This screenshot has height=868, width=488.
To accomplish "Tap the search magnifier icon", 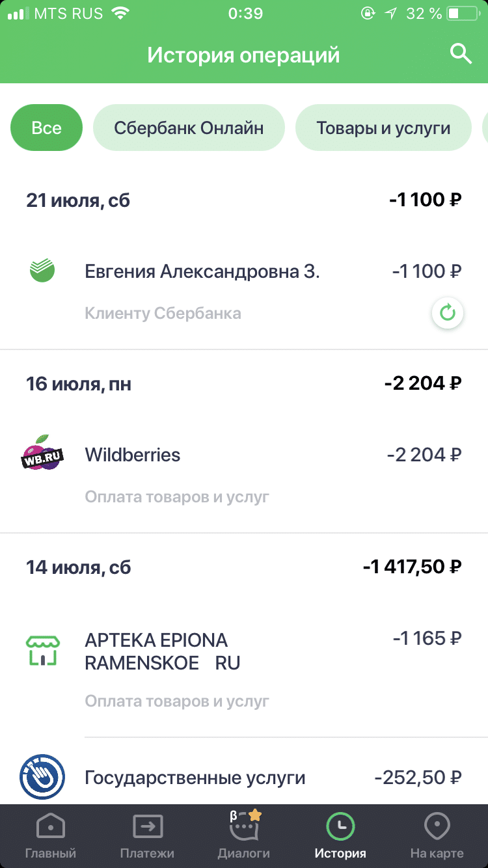I will (461, 54).
